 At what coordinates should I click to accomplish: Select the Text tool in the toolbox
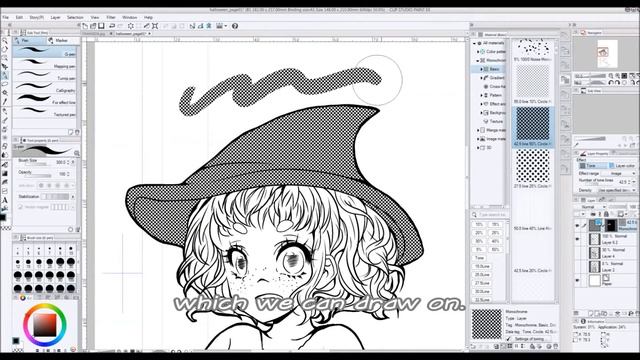click(x=5, y=200)
